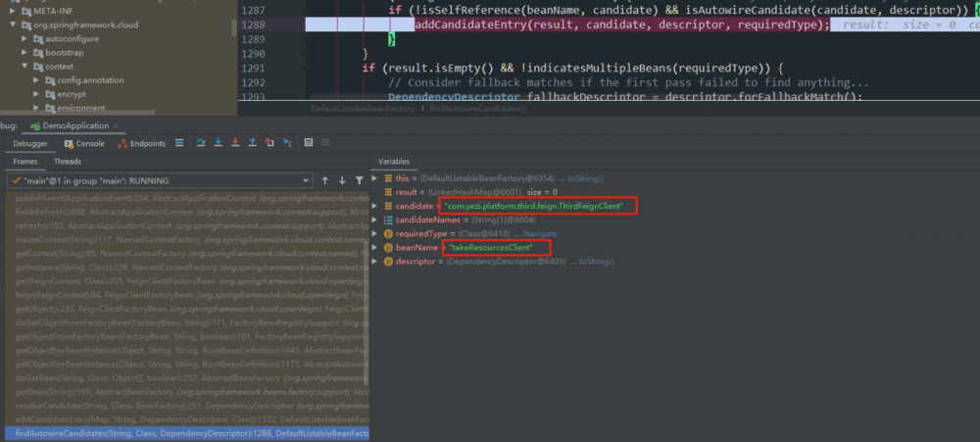The width and height of the screenshot is (980, 442).
Task: Select the getObject():233 FeignClientFactoryBean frame
Action: (187, 308)
